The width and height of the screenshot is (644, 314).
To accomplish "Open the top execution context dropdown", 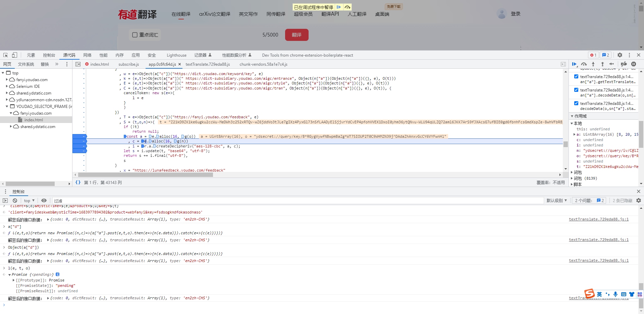I will point(29,200).
